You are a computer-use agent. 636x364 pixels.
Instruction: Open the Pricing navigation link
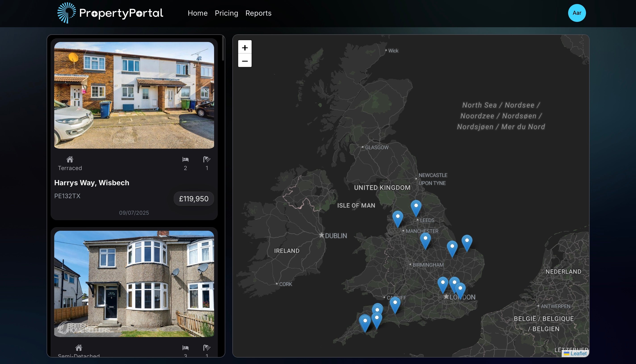[226, 13]
